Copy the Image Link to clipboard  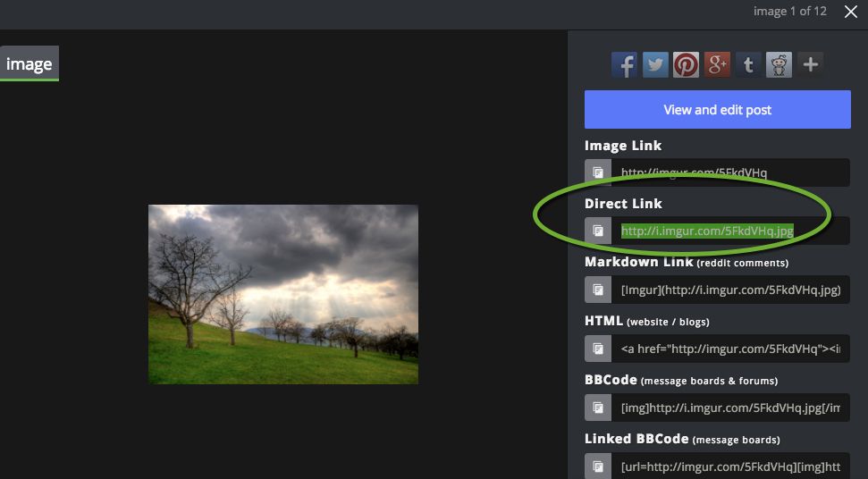[x=598, y=172]
